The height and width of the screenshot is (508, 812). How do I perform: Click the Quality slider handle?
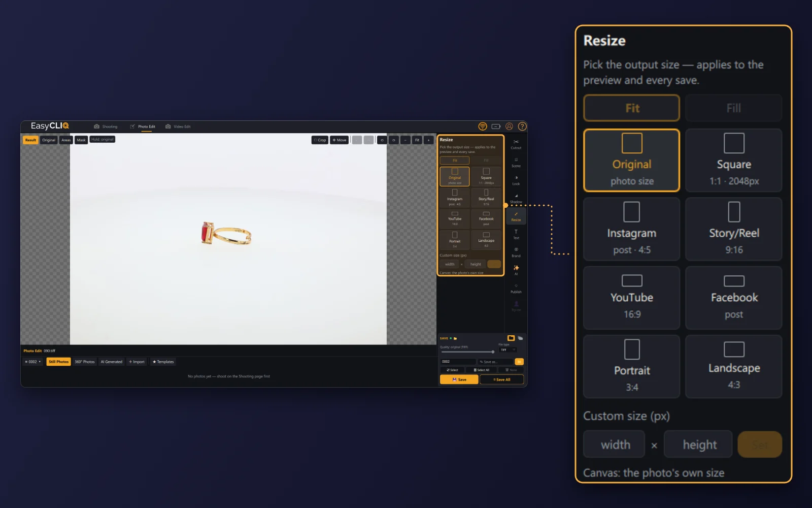(x=493, y=352)
